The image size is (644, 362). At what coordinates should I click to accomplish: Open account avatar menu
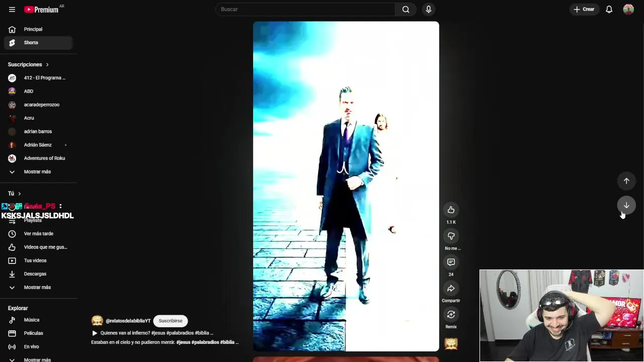(x=628, y=9)
